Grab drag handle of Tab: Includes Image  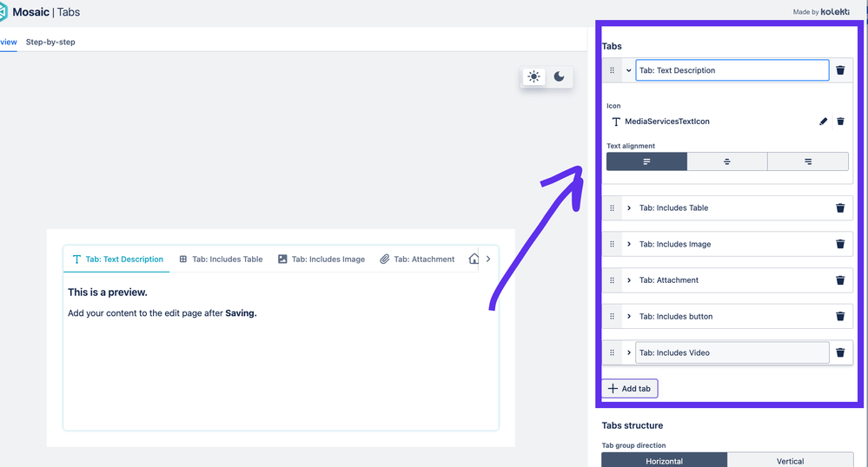click(612, 244)
